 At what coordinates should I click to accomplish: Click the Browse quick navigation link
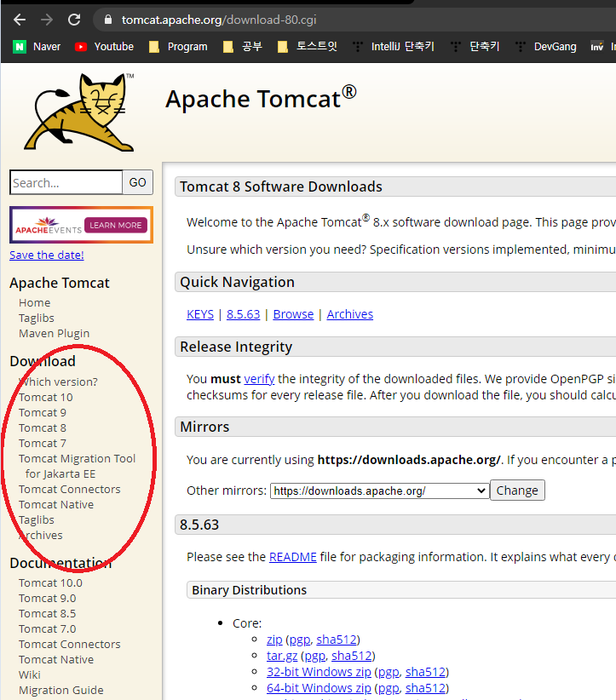pos(293,314)
